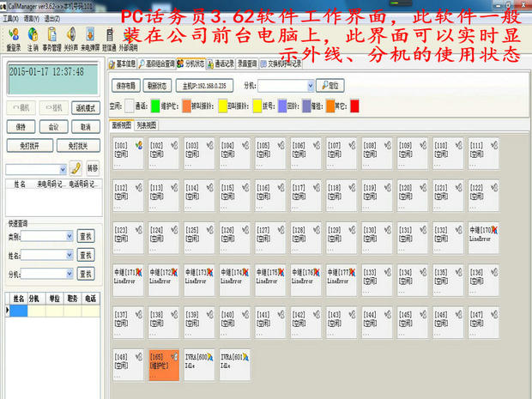
Task: Select extension tile 137
Action: coord(128,323)
